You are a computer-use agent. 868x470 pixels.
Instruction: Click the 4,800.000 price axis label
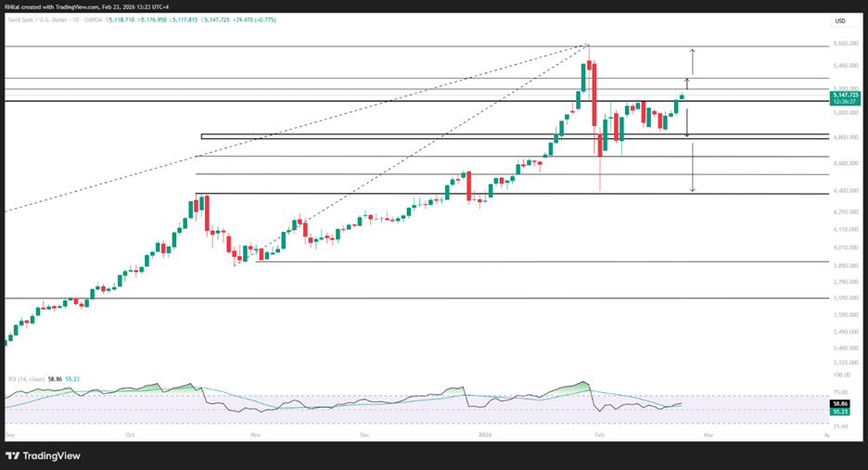click(x=846, y=137)
